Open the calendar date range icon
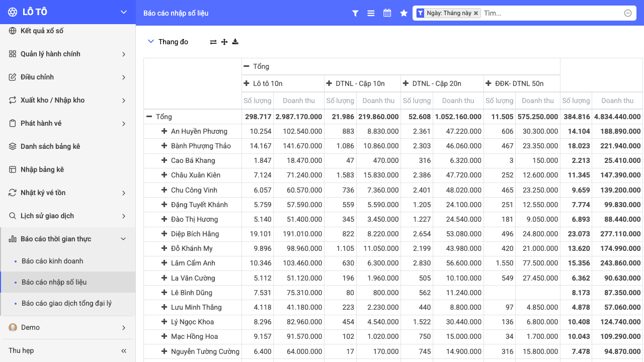 click(x=387, y=13)
